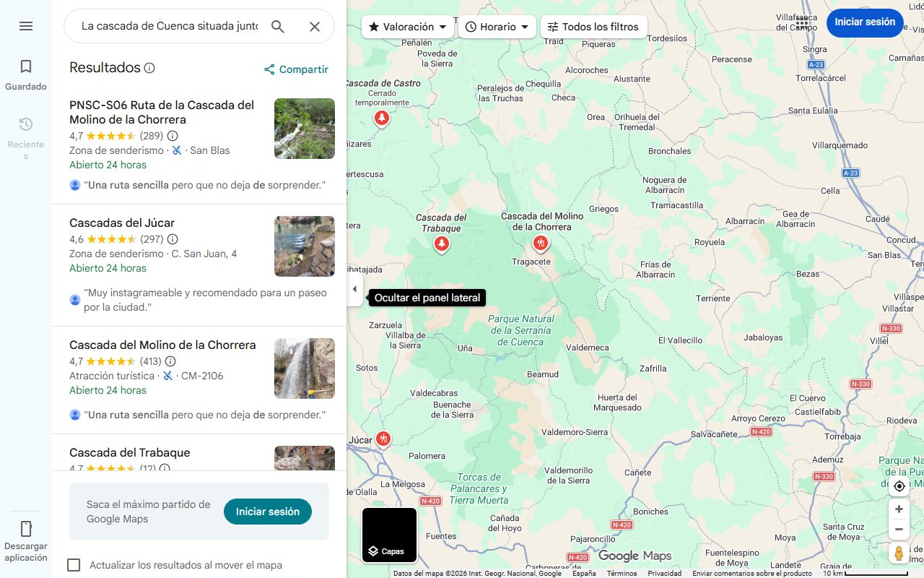The width and height of the screenshot is (924, 578).
Task: Open the main navigation menu
Action: 26,26
